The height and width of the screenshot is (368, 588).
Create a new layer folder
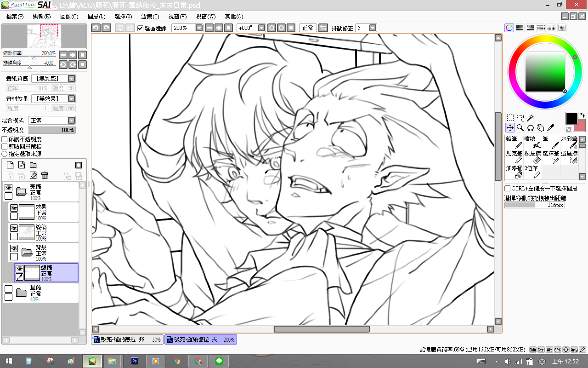pyautogui.click(x=33, y=165)
